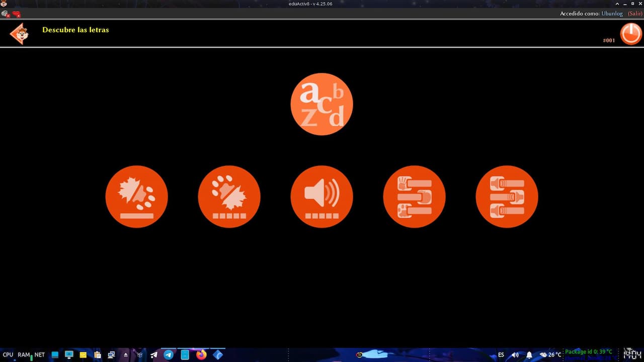Screen dimensions: 644x362
Task: Open the alphabet letters category circle
Action: pos(321,104)
